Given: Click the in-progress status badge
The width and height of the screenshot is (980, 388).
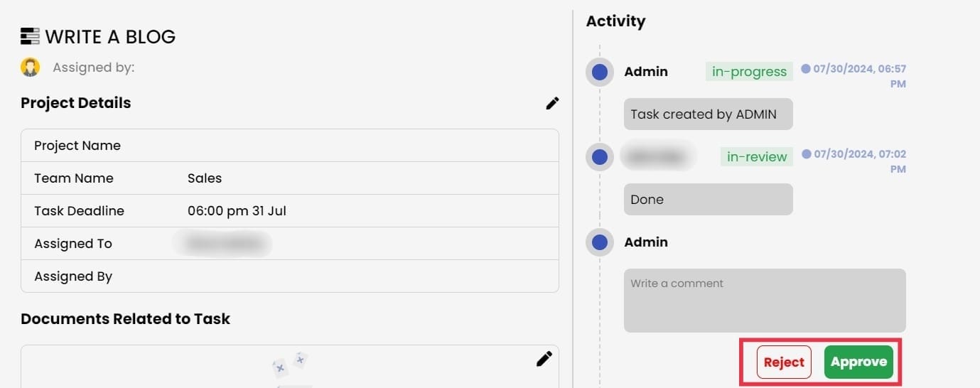Looking at the screenshot, I should point(749,72).
